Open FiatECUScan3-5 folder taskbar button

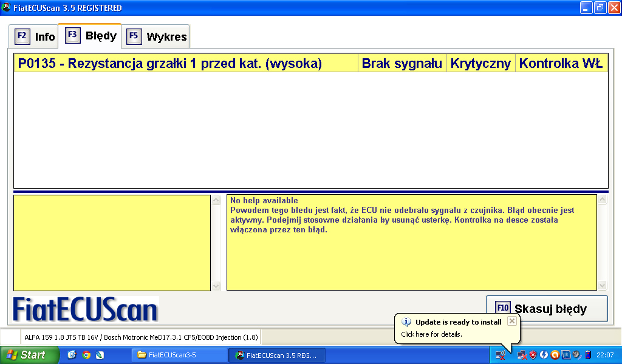click(179, 355)
